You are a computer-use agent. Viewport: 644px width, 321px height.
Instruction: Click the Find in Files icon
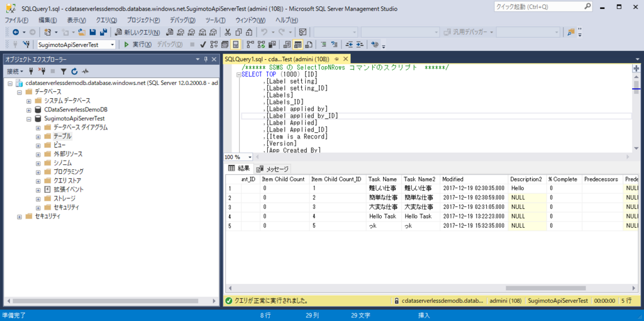point(571,32)
